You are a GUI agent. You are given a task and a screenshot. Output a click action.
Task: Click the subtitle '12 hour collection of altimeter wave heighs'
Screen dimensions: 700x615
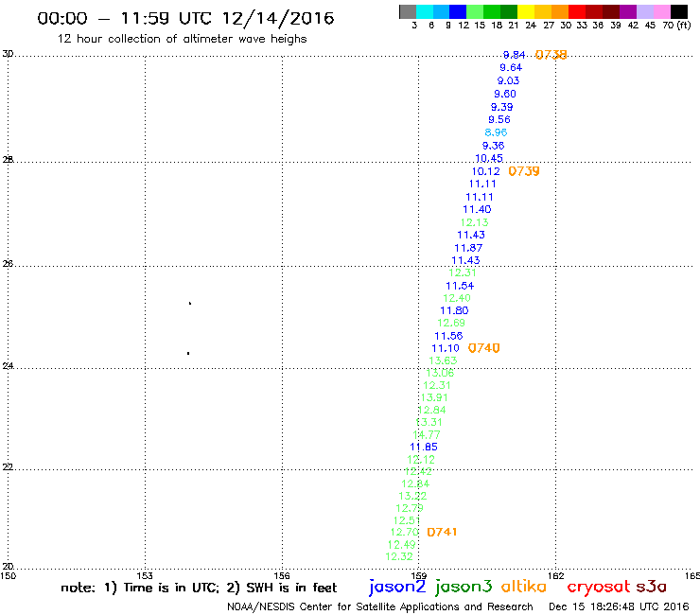pyautogui.click(x=183, y=39)
